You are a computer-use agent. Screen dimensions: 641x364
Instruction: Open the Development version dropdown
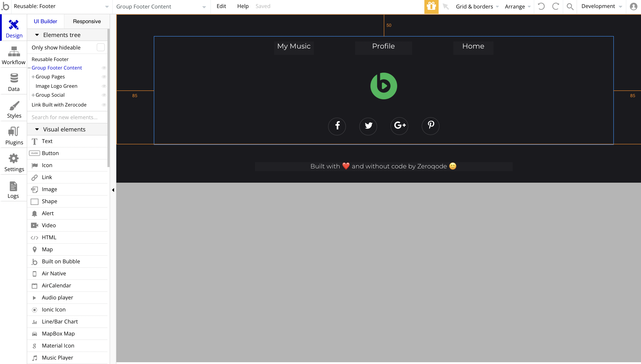pos(601,6)
